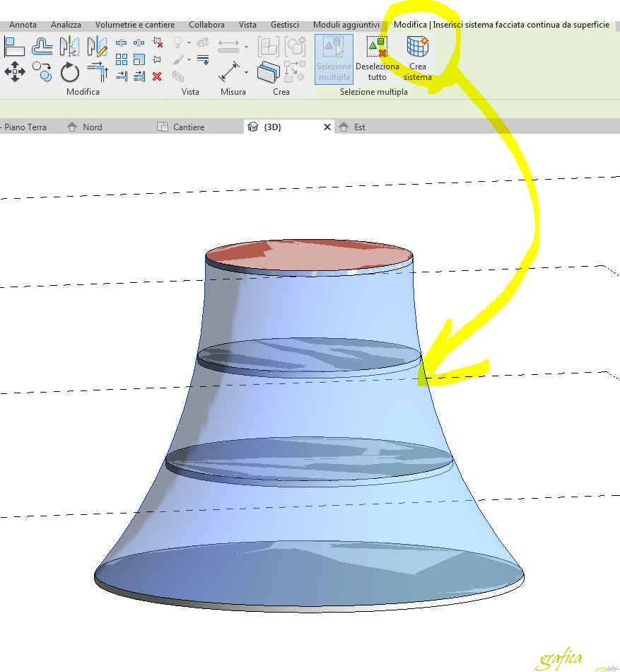Toggle the Trim/Extend corner tool

97,71
